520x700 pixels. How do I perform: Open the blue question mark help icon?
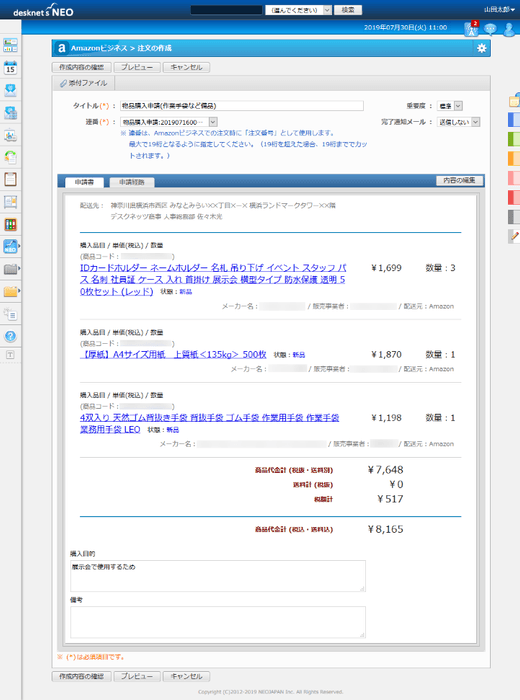(x=10, y=336)
